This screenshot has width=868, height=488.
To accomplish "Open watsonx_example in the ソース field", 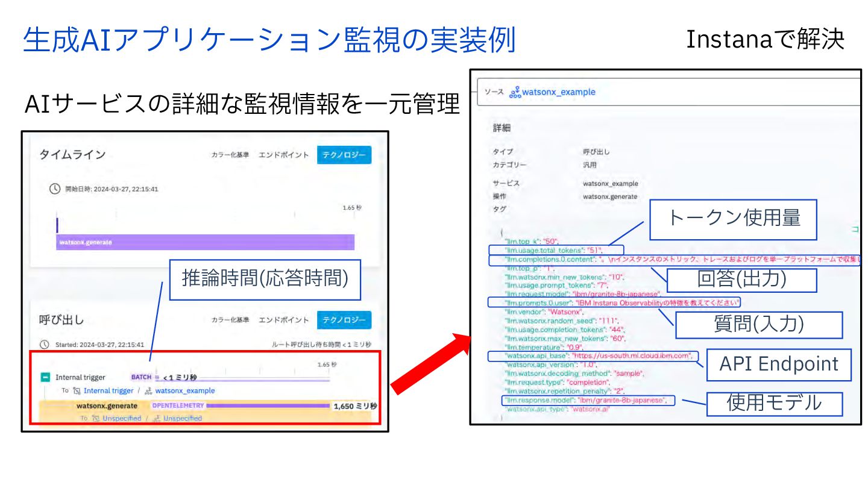I will pyautogui.click(x=559, y=92).
